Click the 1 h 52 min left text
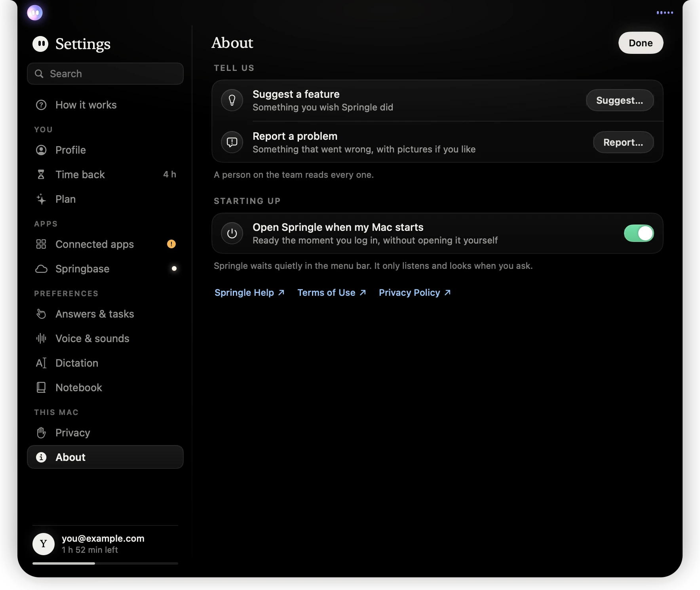700x590 pixels. (x=90, y=550)
